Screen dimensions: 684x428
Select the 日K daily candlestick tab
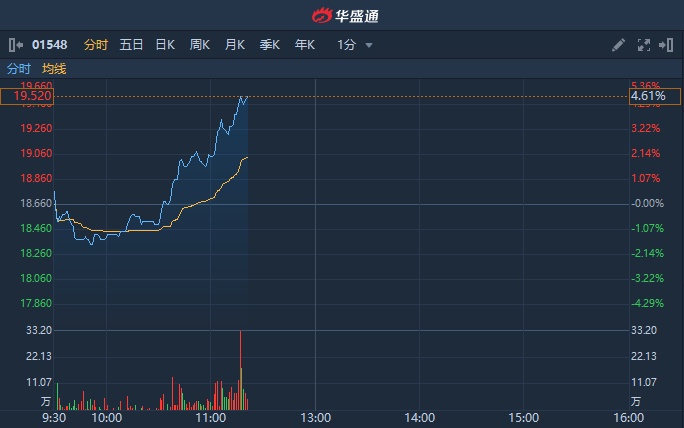165,45
